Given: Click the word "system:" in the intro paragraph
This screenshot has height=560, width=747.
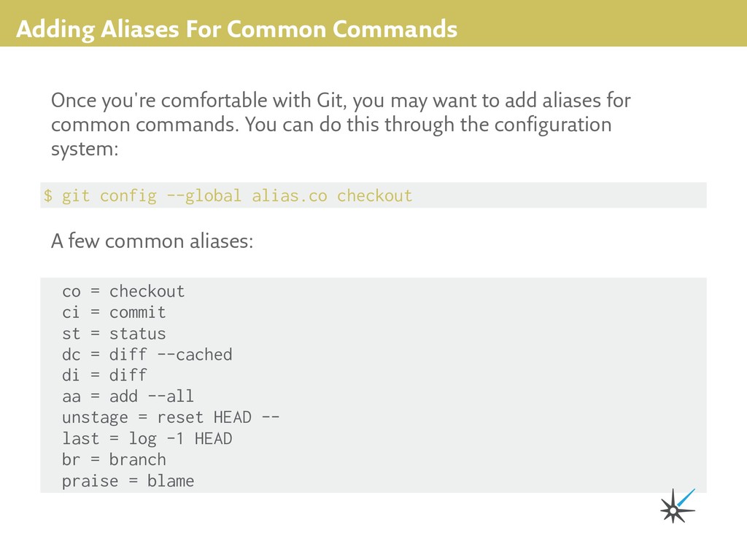Looking at the screenshot, I should [x=84, y=149].
